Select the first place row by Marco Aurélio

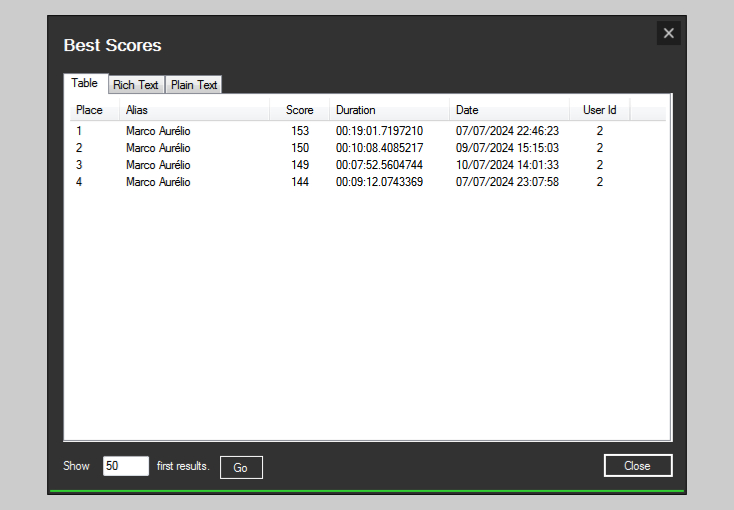click(x=158, y=131)
